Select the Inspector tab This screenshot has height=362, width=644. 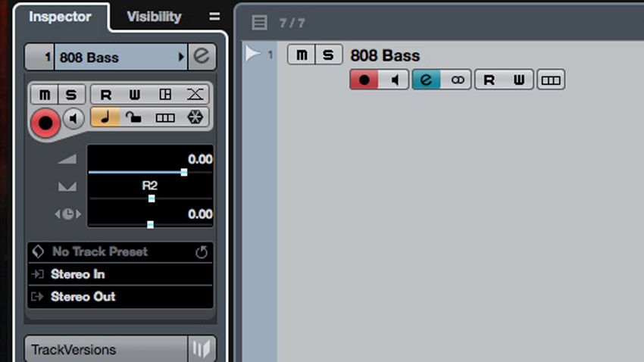click(x=60, y=17)
